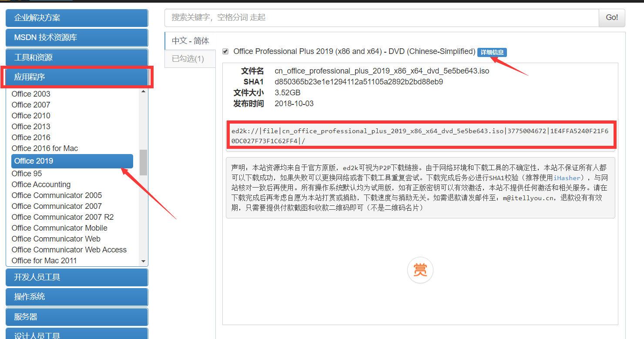Click the release date 2018-10-03
The height and width of the screenshot is (339, 644).
294,104
